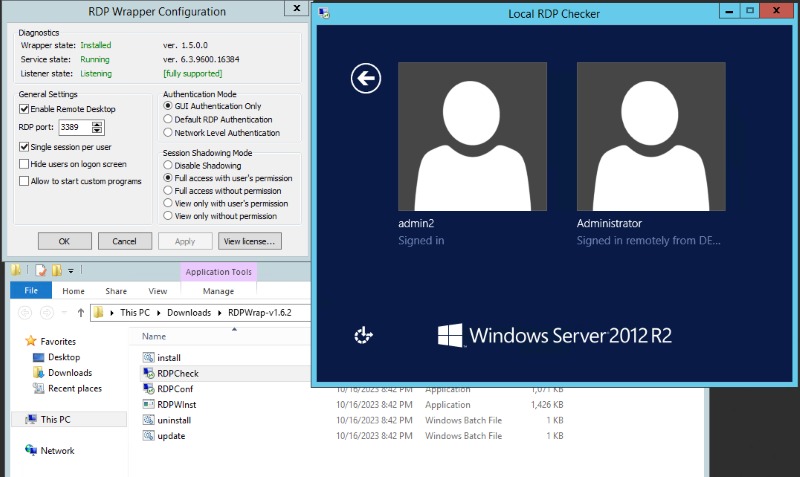Click Explorer Forward navigation arrow
Screen dimensions: 800x477
(47, 312)
